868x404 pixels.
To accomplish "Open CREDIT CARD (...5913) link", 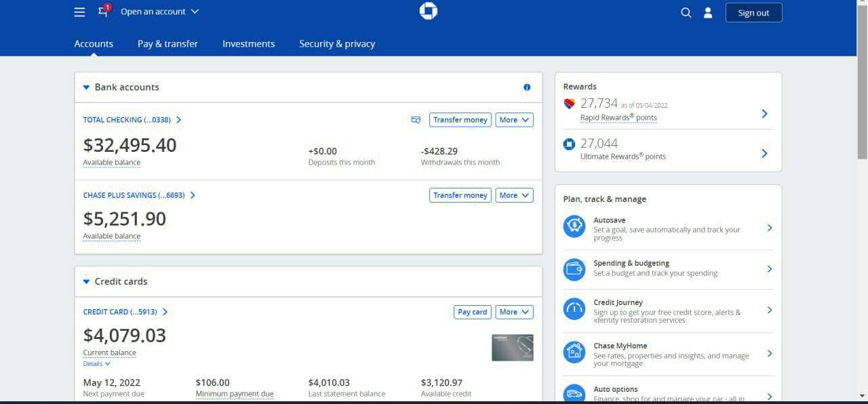I will pos(125,312).
